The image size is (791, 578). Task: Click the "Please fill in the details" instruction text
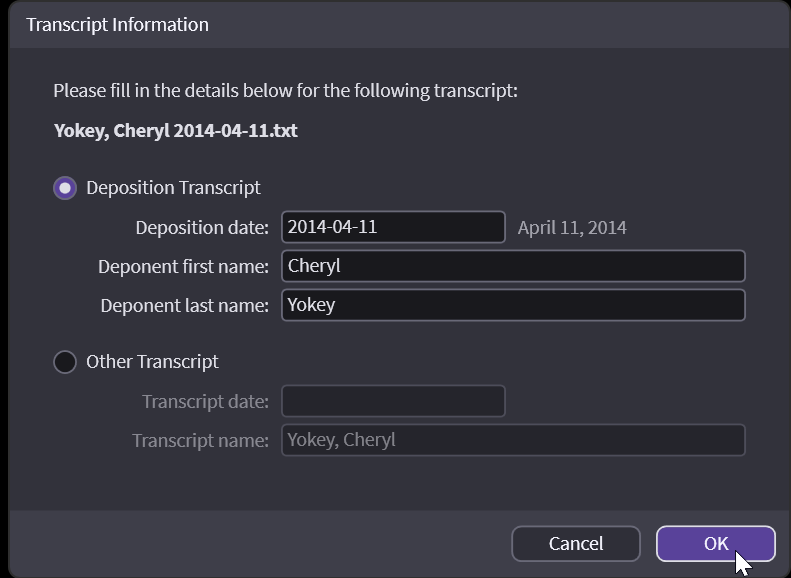(285, 91)
